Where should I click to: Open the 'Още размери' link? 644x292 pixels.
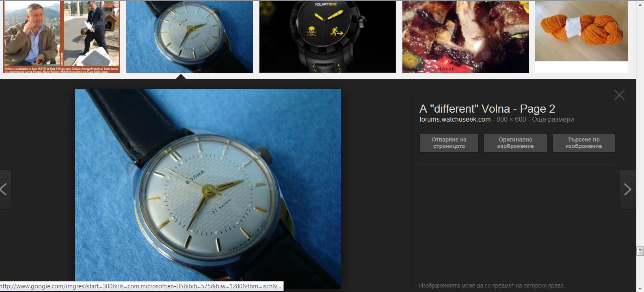(553, 120)
